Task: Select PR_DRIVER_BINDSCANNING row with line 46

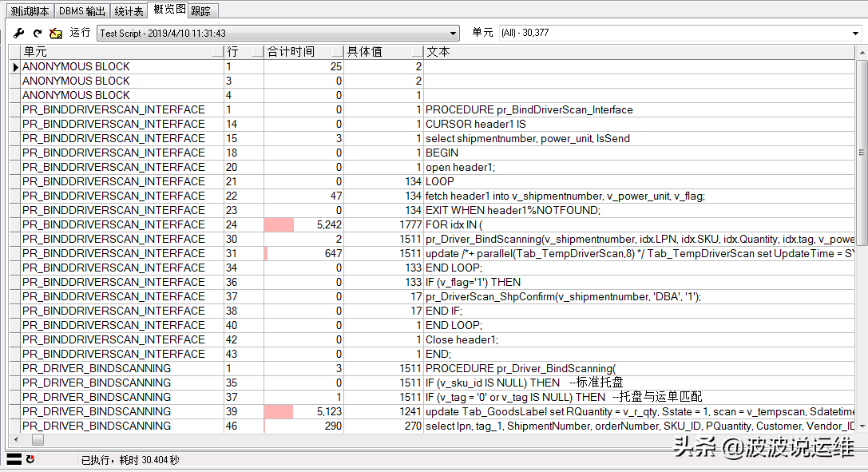Action: [x=432, y=426]
